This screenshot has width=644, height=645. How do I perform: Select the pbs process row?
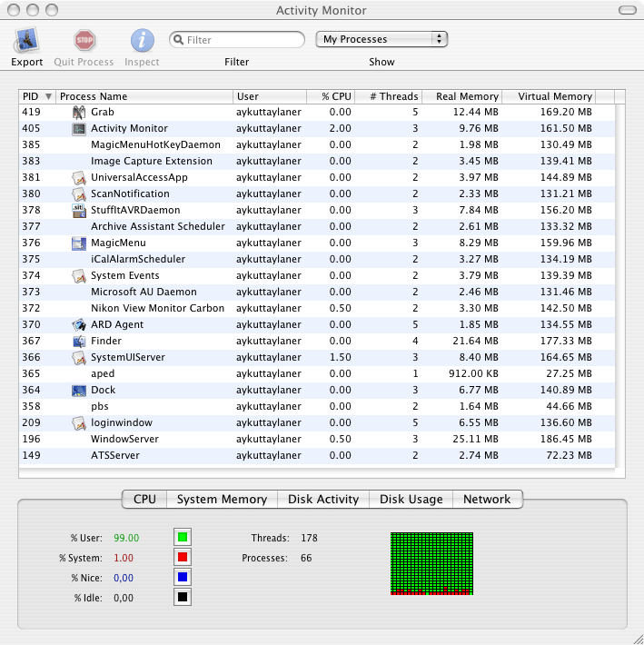tap(317, 406)
